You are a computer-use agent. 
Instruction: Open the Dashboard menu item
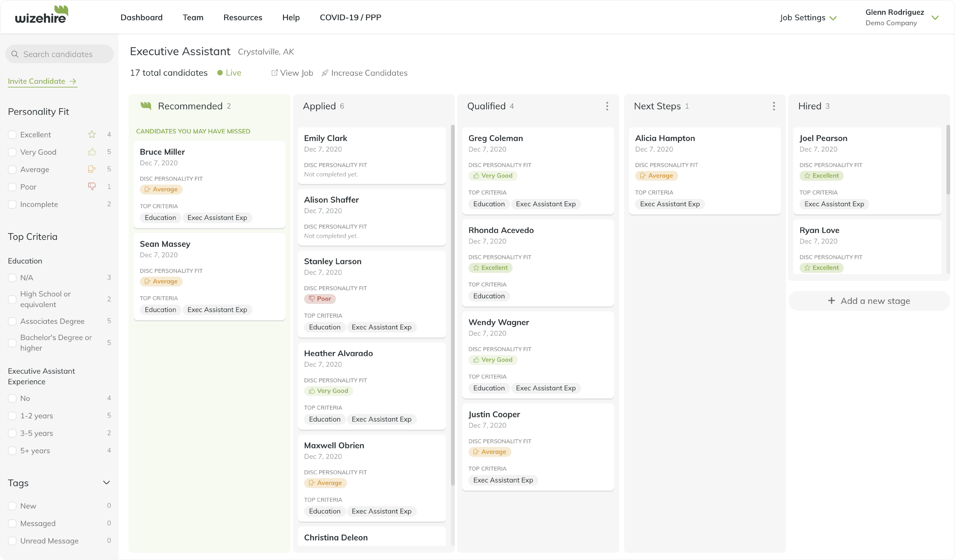point(141,17)
